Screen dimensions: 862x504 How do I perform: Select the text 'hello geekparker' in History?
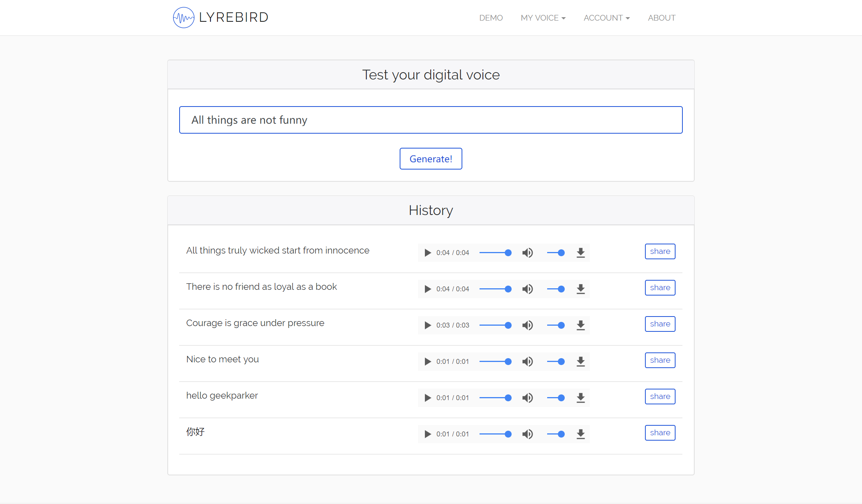pyautogui.click(x=222, y=396)
